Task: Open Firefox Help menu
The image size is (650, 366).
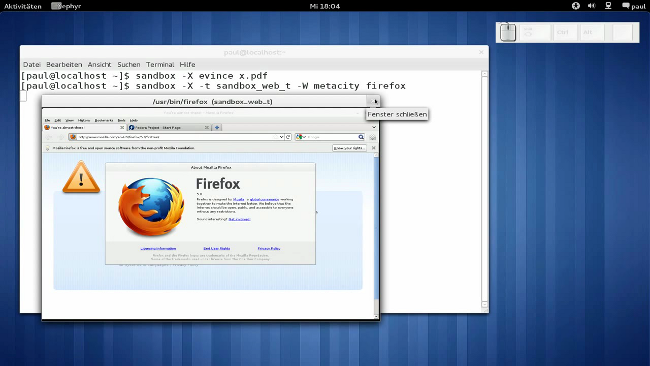Action: 133,120
